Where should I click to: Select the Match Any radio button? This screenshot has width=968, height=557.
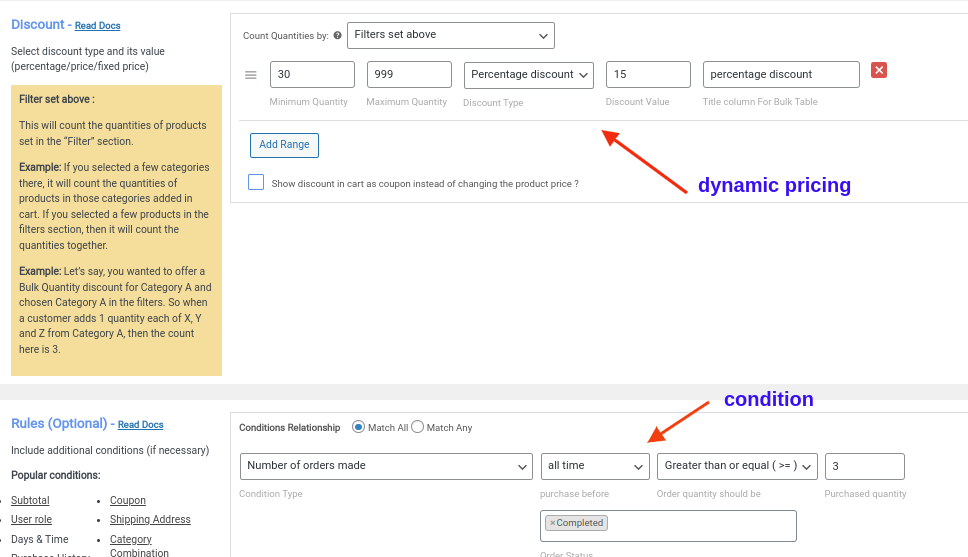pos(418,427)
